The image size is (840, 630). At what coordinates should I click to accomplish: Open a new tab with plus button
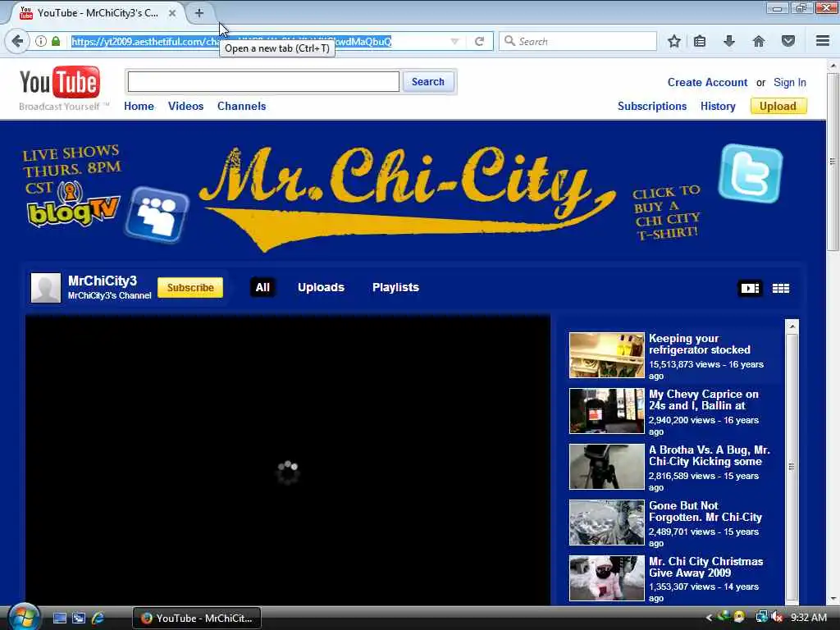(x=199, y=13)
